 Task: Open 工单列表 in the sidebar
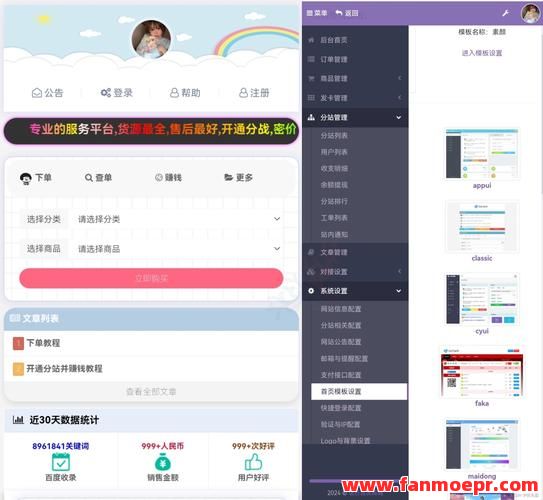[334, 218]
